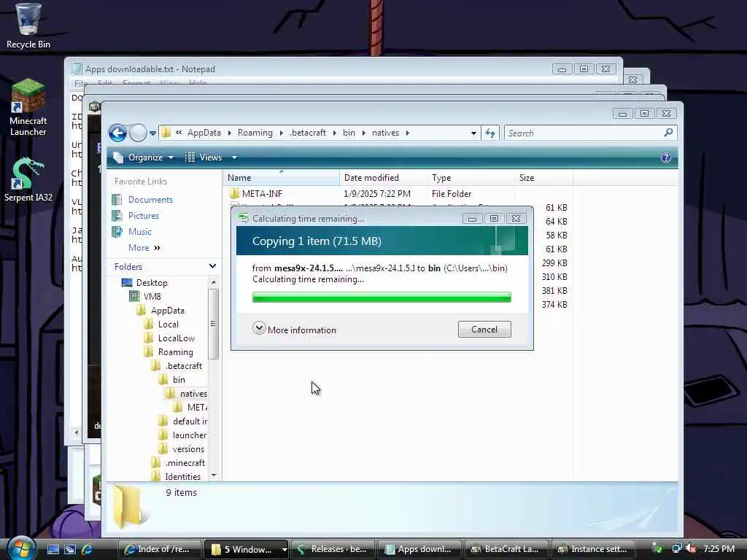The height and width of the screenshot is (560, 747).
Task: Refresh the natives folder view
Action: pos(490,133)
